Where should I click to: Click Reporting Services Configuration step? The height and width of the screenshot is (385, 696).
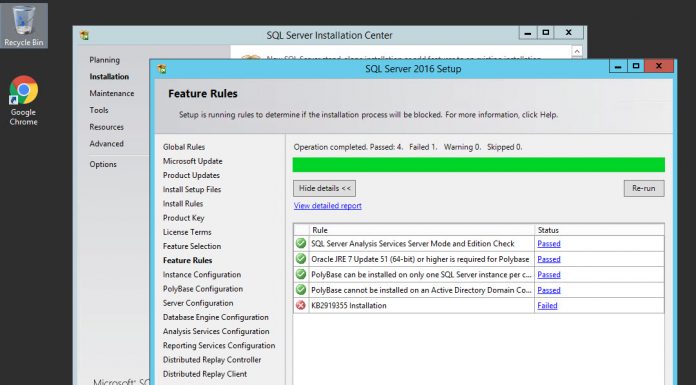(219, 346)
